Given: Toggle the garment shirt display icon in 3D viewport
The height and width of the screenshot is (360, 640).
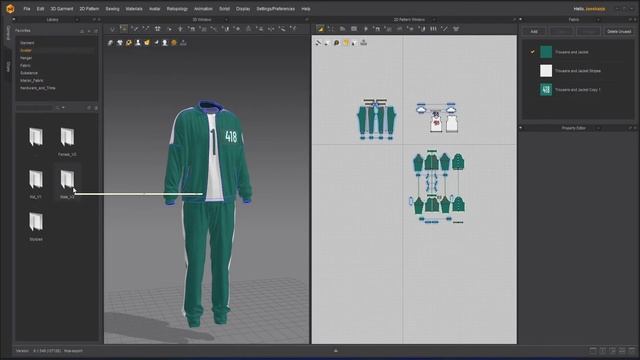Looking at the screenshot, I should point(120,42).
